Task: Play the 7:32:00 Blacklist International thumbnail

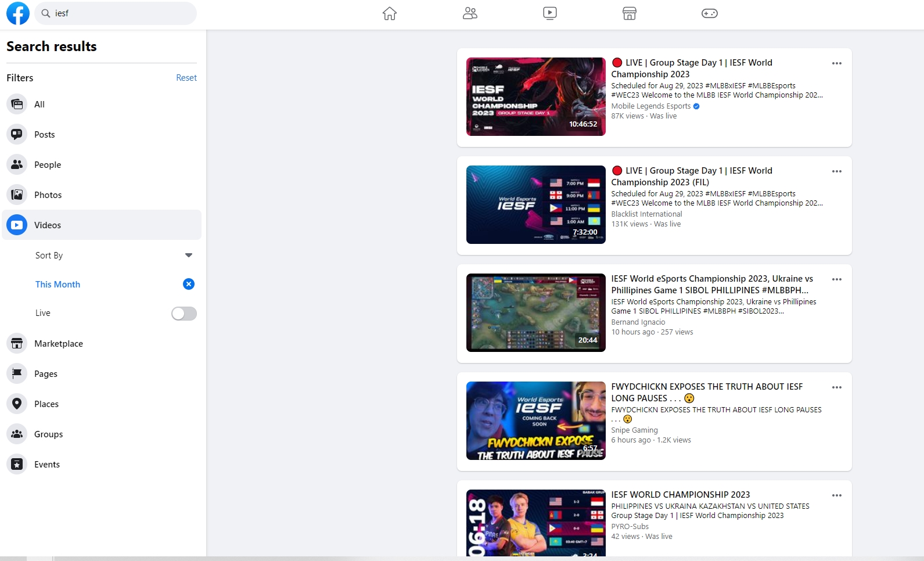Action: coord(536,204)
